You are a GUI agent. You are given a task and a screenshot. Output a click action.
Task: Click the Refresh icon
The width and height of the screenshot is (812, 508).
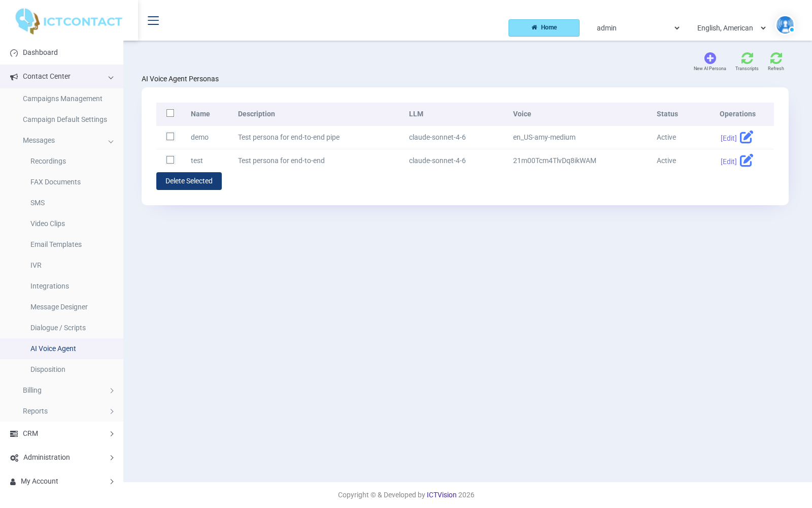pos(776,58)
